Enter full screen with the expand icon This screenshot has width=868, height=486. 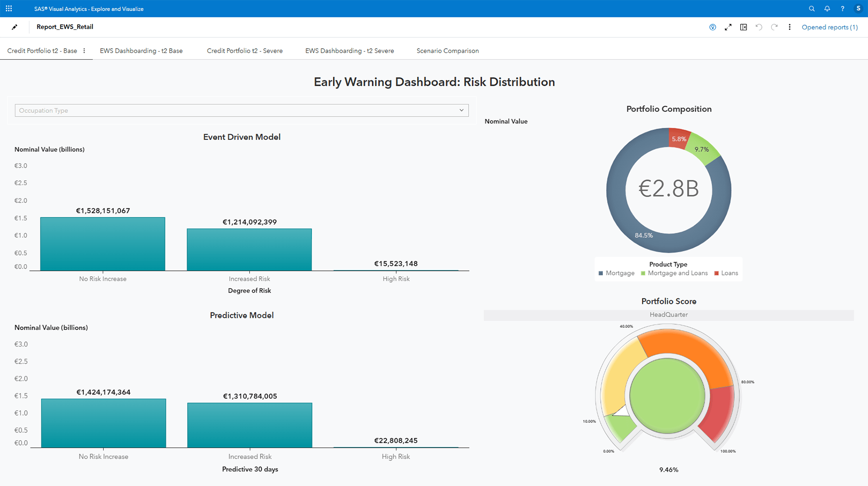pyautogui.click(x=728, y=27)
